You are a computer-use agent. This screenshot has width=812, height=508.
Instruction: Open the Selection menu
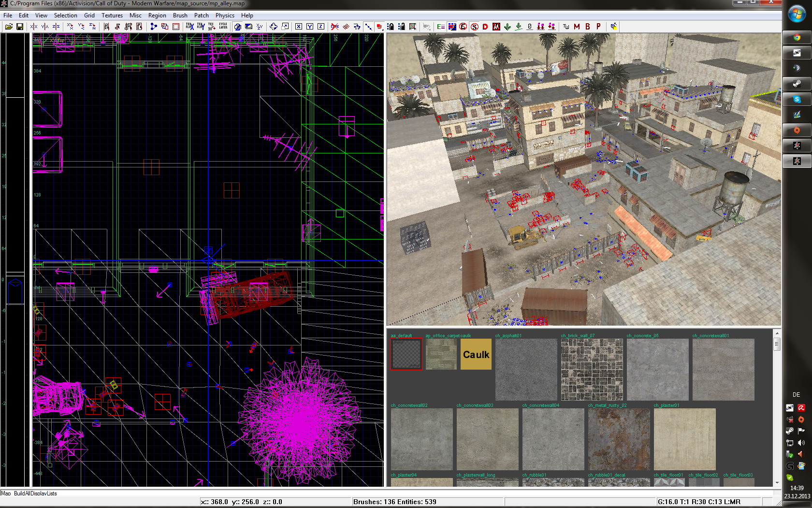point(65,15)
